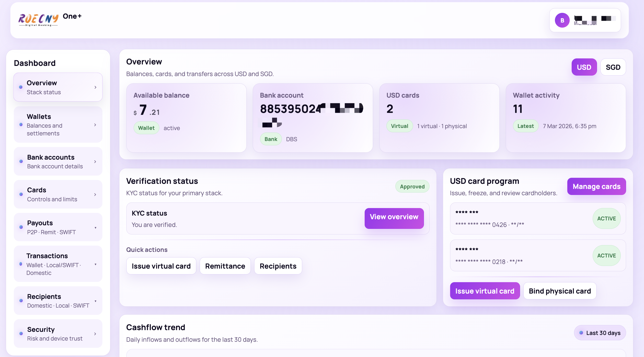
Task: Click the ROECNY Digital Banking logo
Action: (38, 20)
